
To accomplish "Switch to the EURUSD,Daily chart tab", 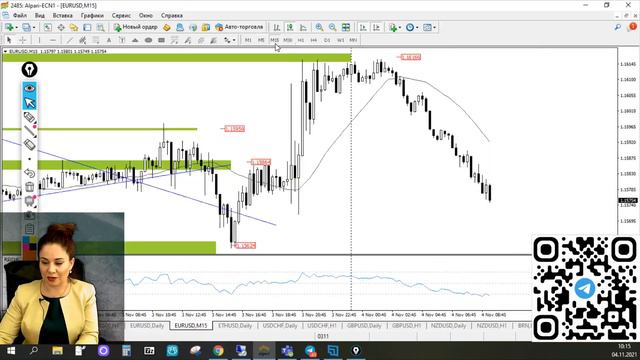I will click(x=147, y=326).
